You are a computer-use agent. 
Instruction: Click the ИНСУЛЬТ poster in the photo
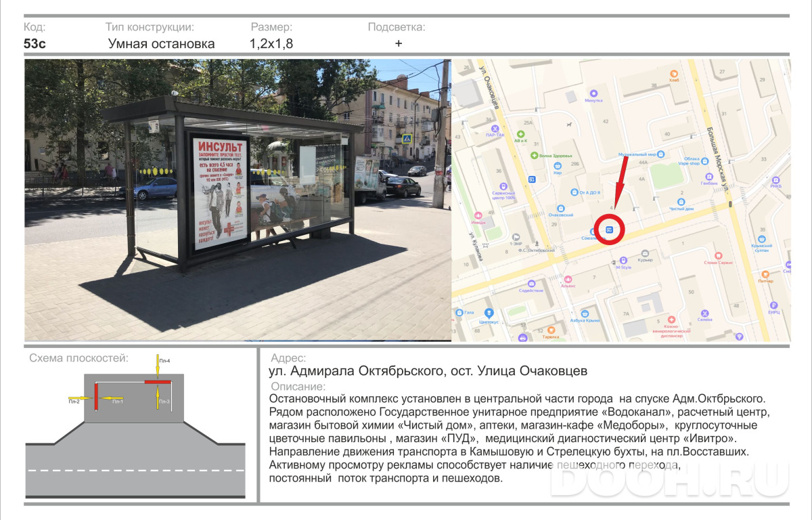(221, 194)
